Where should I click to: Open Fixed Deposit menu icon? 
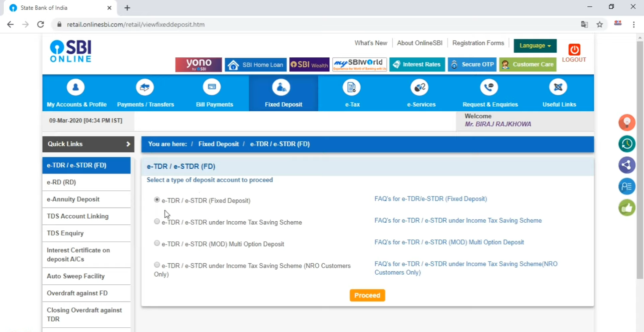pos(281,88)
